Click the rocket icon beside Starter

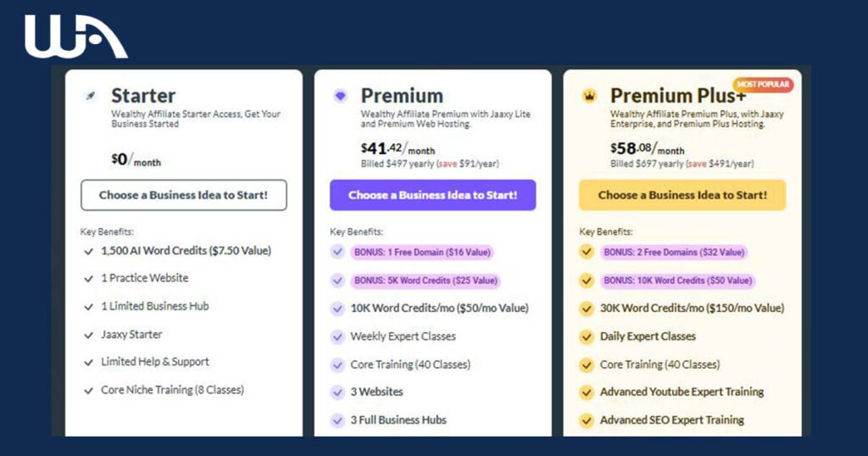point(90,97)
